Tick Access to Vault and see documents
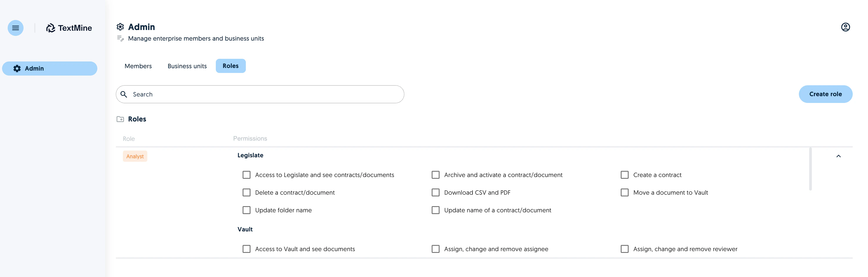Image resolution: width=868 pixels, height=277 pixels. (x=246, y=249)
